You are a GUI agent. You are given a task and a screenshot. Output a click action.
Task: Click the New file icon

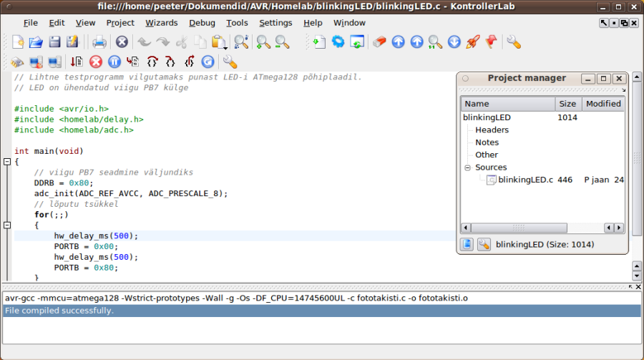pos(18,42)
